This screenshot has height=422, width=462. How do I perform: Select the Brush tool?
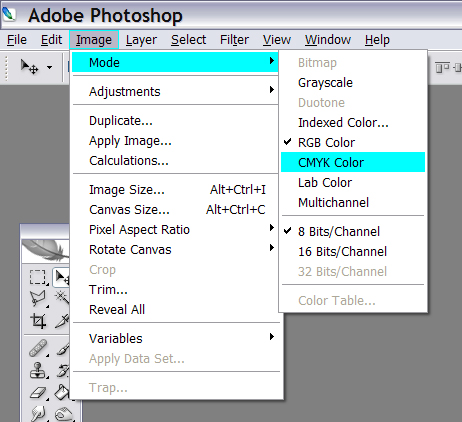click(63, 349)
